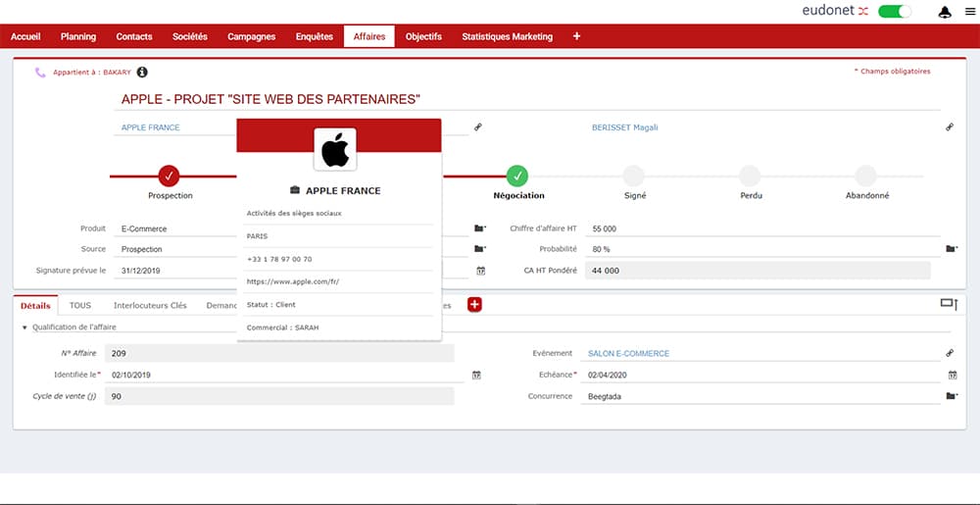Select the Prospection stage step
Viewport: 980px width, 505px height.
coord(170,177)
